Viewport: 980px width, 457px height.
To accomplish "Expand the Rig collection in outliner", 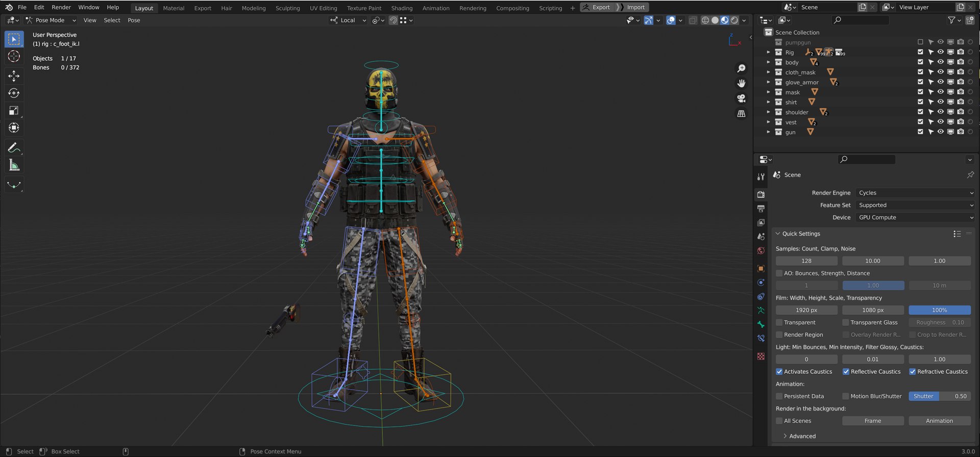I will (768, 52).
